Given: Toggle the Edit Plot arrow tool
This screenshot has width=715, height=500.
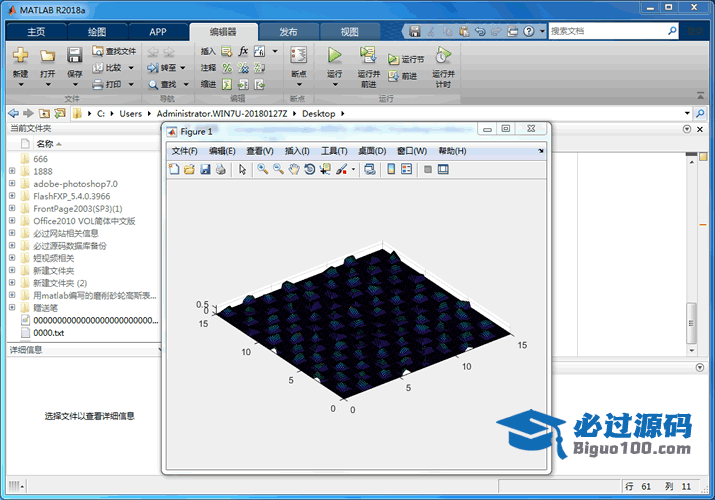Looking at the screenshot, I should pos(242,170).
